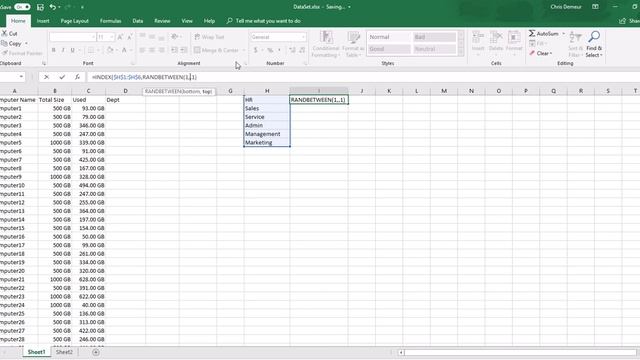Screen dimensions: 640x360
Task: Click the Accounting dollar format icon
Action: pyautogui.click(x=256, y=50)
